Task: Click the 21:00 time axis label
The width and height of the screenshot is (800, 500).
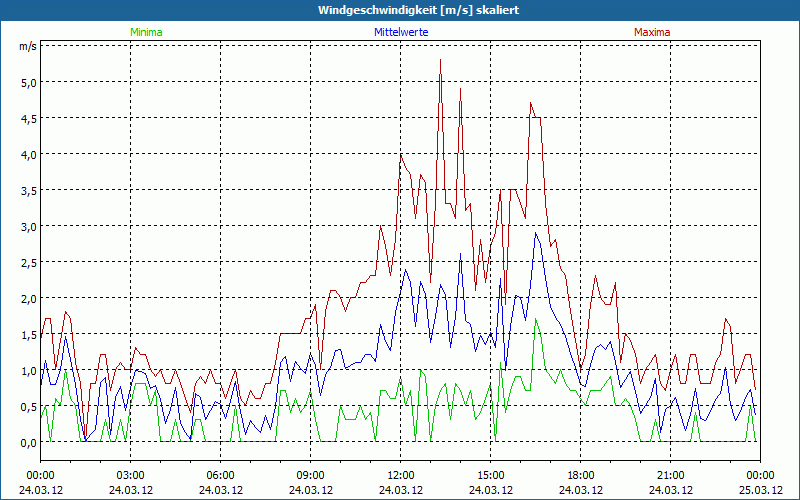Action: (x=670, y=476)
